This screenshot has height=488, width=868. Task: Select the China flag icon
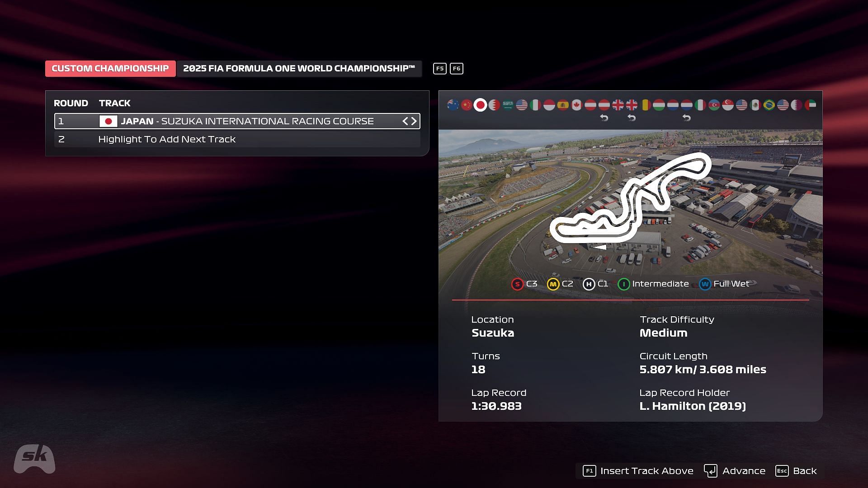[x=467, y=105]
